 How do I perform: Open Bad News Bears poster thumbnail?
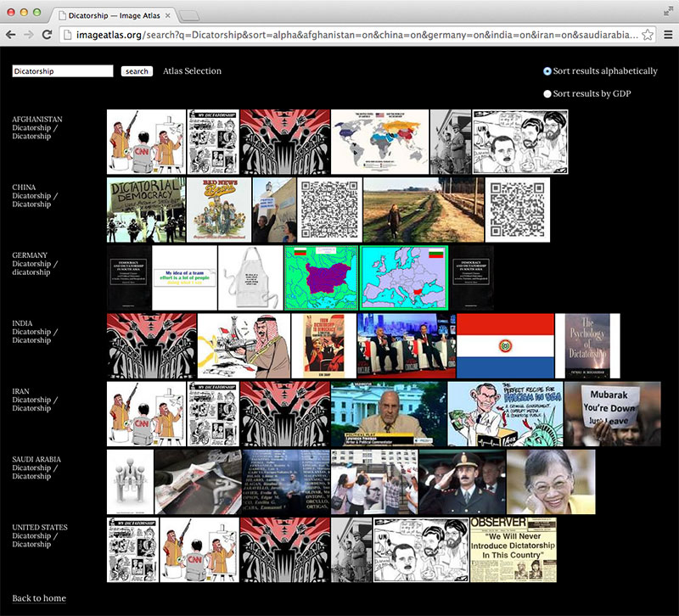pos(219,210)
